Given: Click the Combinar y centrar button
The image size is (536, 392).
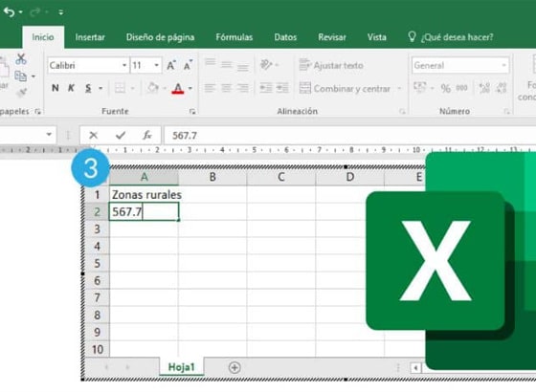Looking at the screenshot, I should tap(345, 88).
